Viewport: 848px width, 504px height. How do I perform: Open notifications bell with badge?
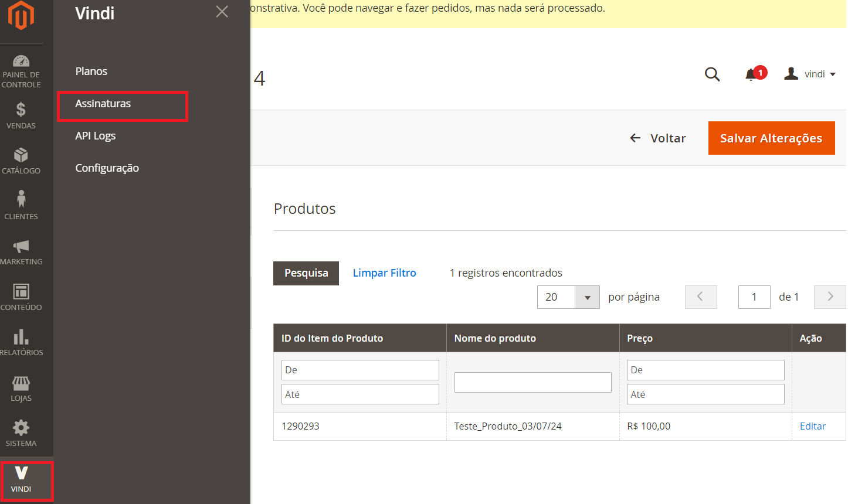tap(752, 74)
